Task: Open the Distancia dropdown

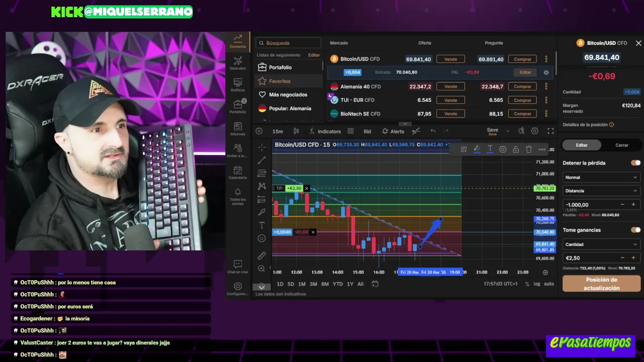Action: click(x=601, y=191)
